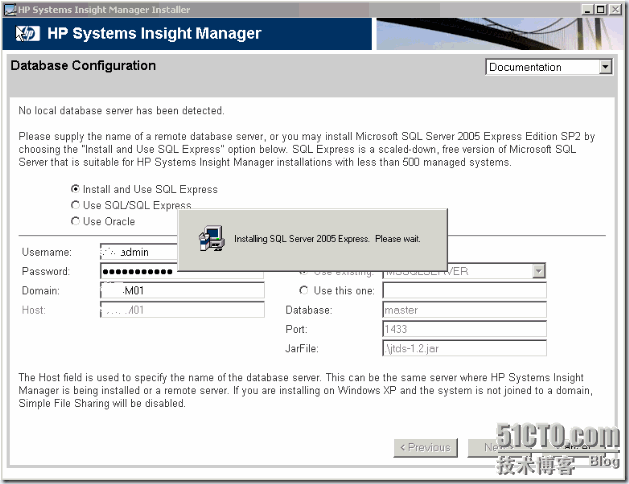This screenshot has height=484, width=629.
Task: Click the SQL installing computer icon
Action: pyautogui.click(x=211, y=238)
